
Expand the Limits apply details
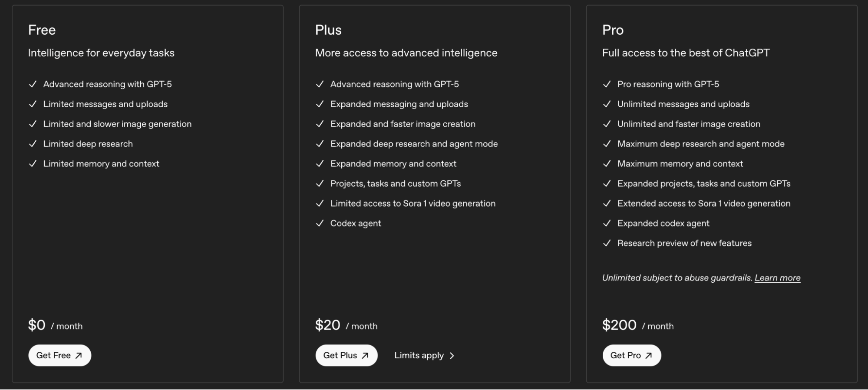click(419, 355)
